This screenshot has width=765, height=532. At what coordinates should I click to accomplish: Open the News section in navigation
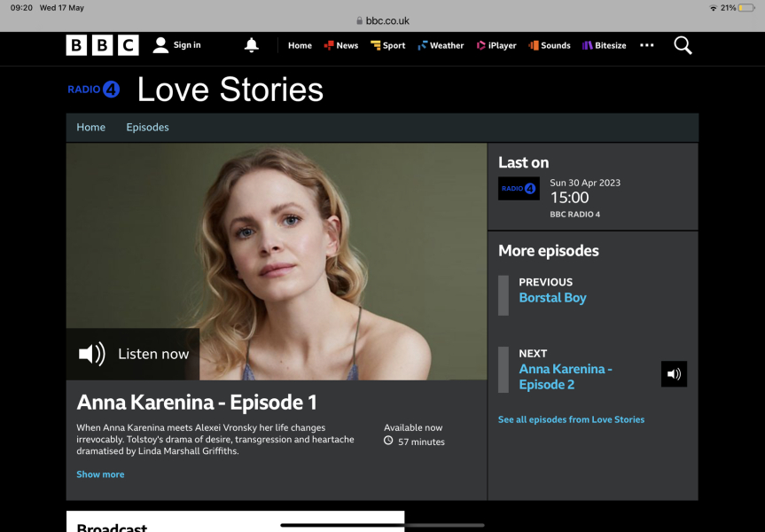(x=341, y=45)
